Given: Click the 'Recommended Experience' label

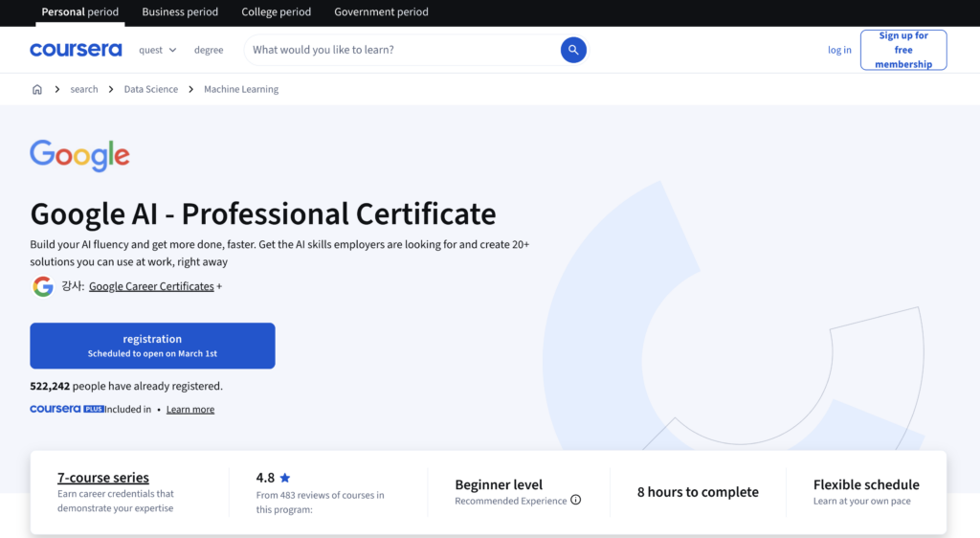Looking at the screenshot, I should coord(511,501).
